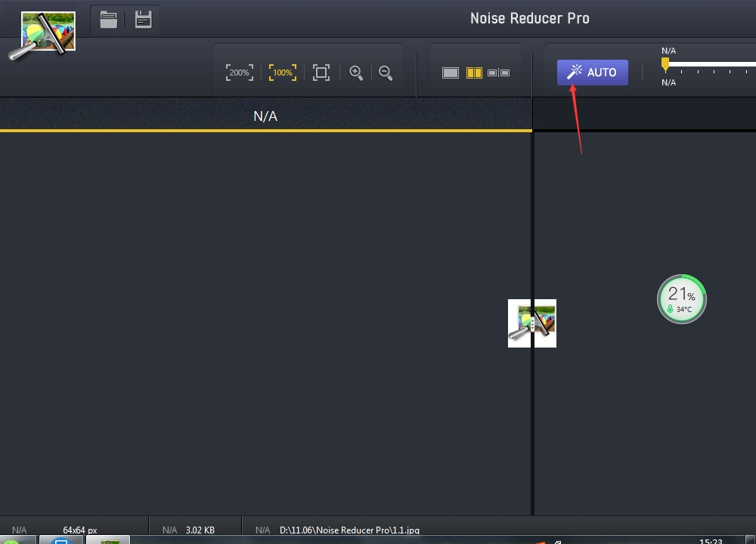Click the 3.02 KB file size text
The image size is (756, 544).
200,530
